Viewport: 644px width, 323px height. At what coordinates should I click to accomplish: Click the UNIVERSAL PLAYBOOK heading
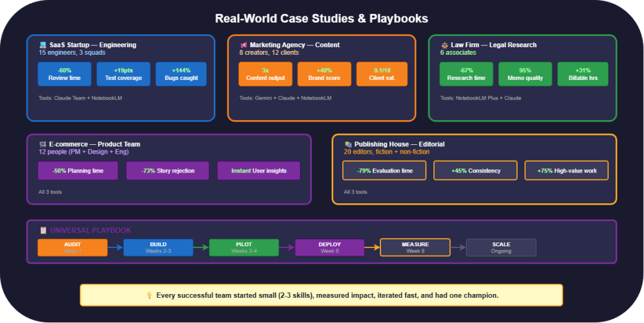coord(91,230)
